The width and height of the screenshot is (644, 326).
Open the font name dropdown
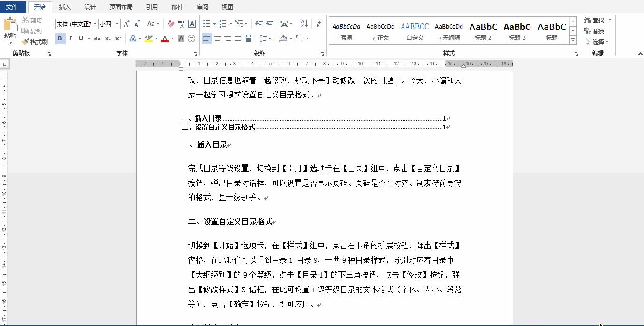coord(95,24)
